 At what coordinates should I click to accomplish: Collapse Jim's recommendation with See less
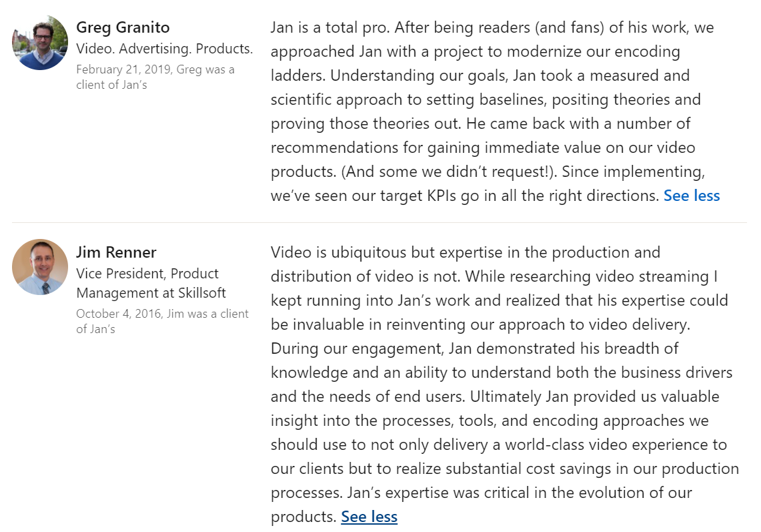click(369, 517)
